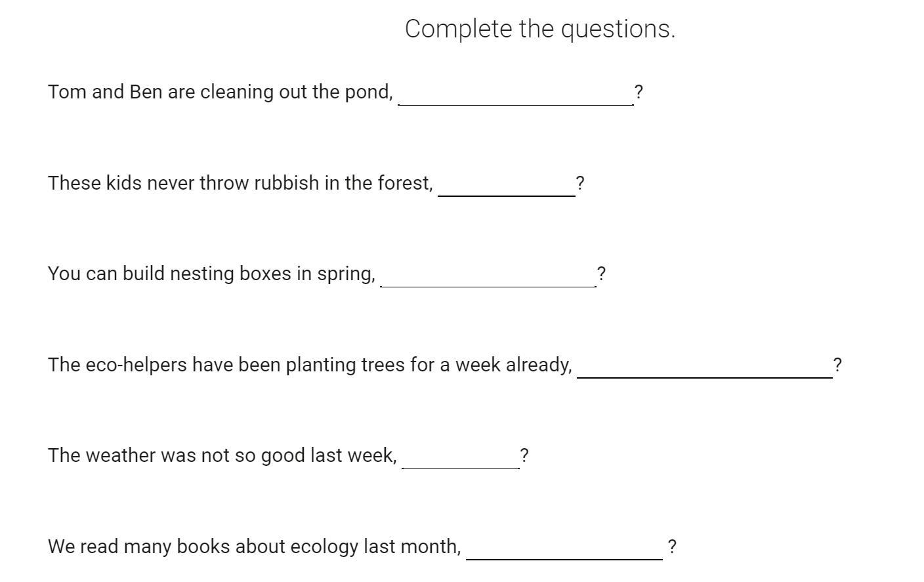
Task: Click the word 'eco-helpers' in fourth sentence
Action: tap(136, 365)
